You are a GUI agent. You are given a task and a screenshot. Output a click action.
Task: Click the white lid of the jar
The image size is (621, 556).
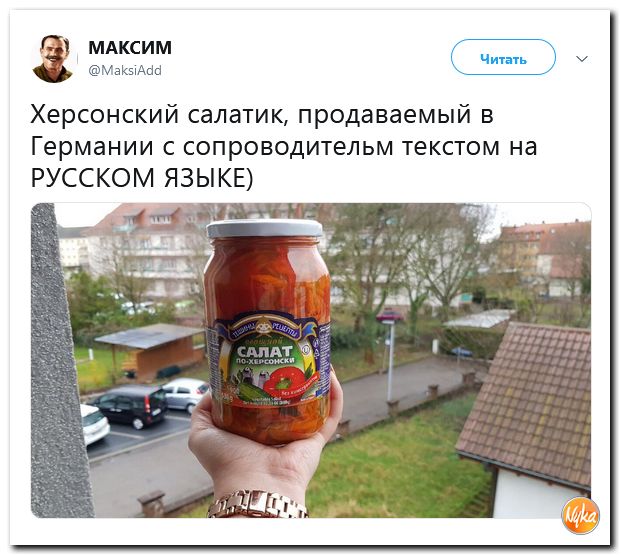[x=265, y=228]
